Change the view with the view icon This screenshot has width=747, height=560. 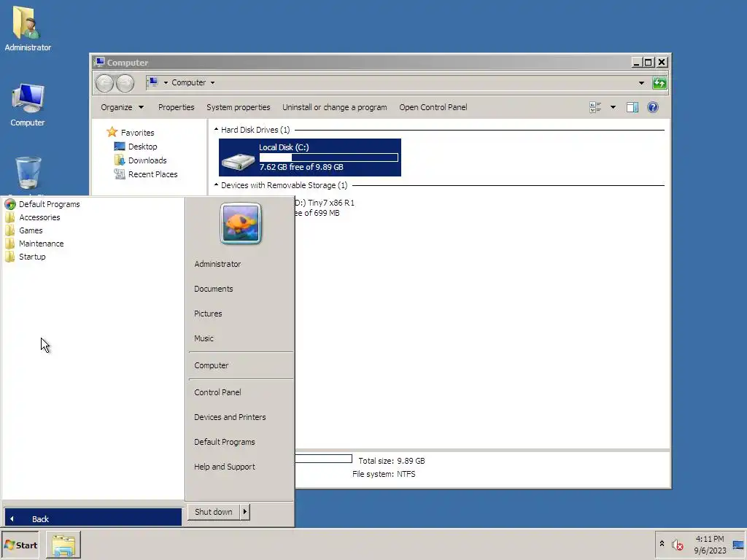point(595,107)
